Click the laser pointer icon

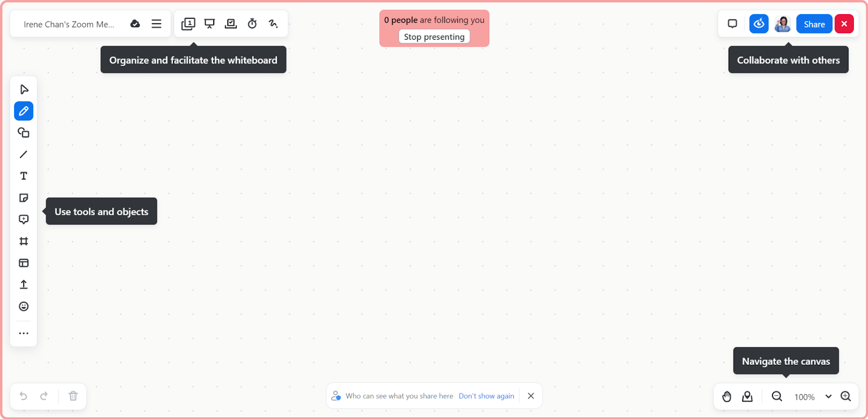coord(273,24)
